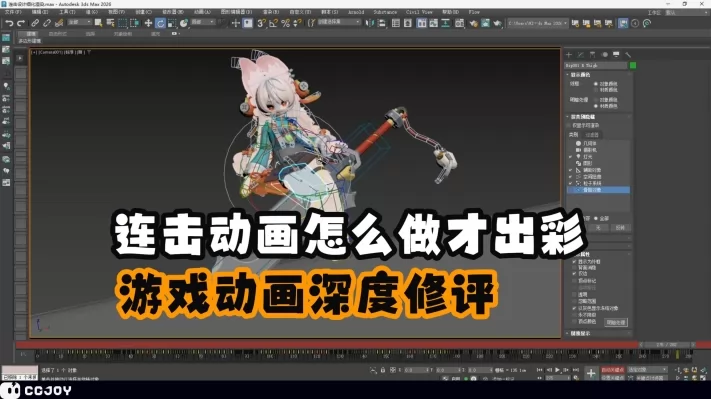
Task: Click the 明暗处理 button in display properties
Action: pyautogui.click(x=616, y=322)
